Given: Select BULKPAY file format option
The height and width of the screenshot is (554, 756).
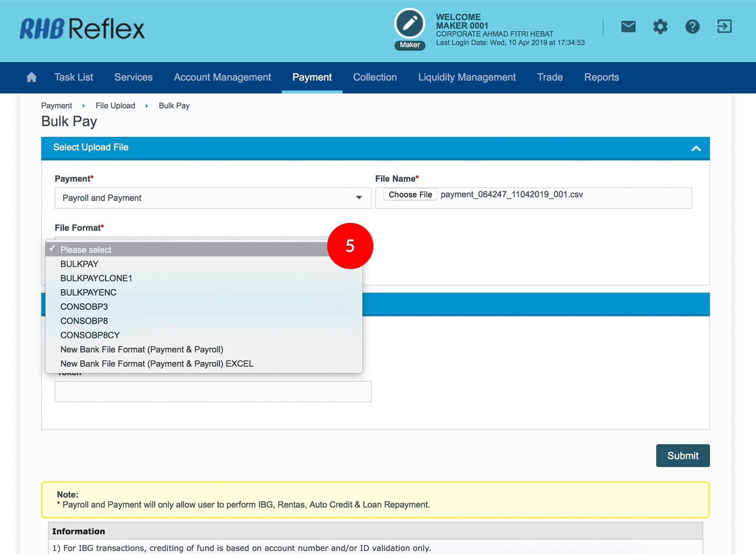Looking at the screenshot, I should pyautogui.click(x=79, y=264).
